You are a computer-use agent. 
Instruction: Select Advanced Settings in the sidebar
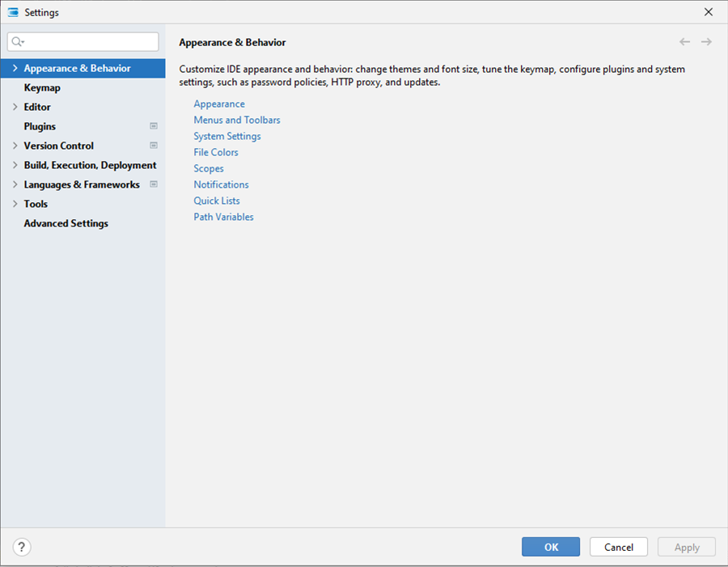pos(66,223)
